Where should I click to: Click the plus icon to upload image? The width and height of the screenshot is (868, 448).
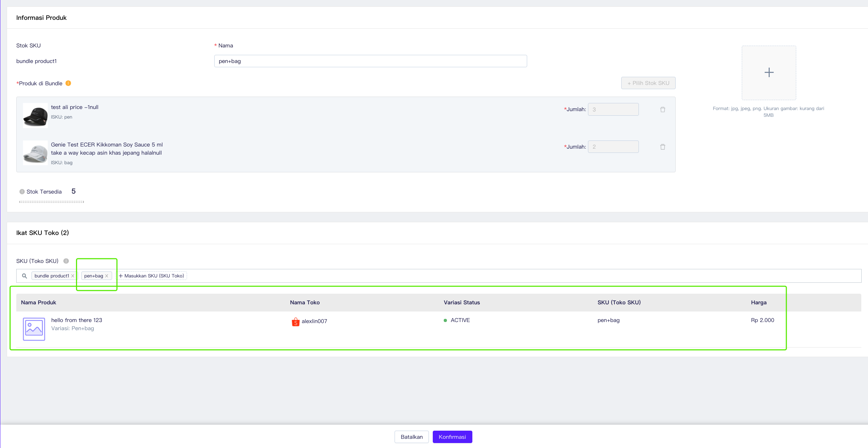tap(769, 73)
